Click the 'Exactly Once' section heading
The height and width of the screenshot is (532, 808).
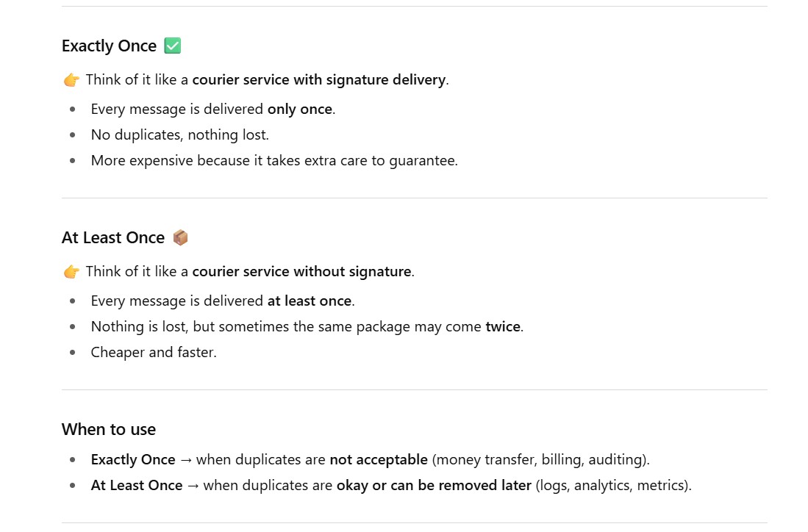pyautogui.click(x=109, y=46)
